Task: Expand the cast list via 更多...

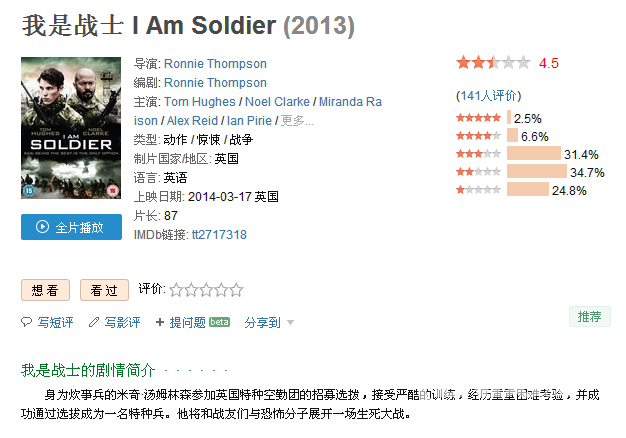Action: pos(297,121)
